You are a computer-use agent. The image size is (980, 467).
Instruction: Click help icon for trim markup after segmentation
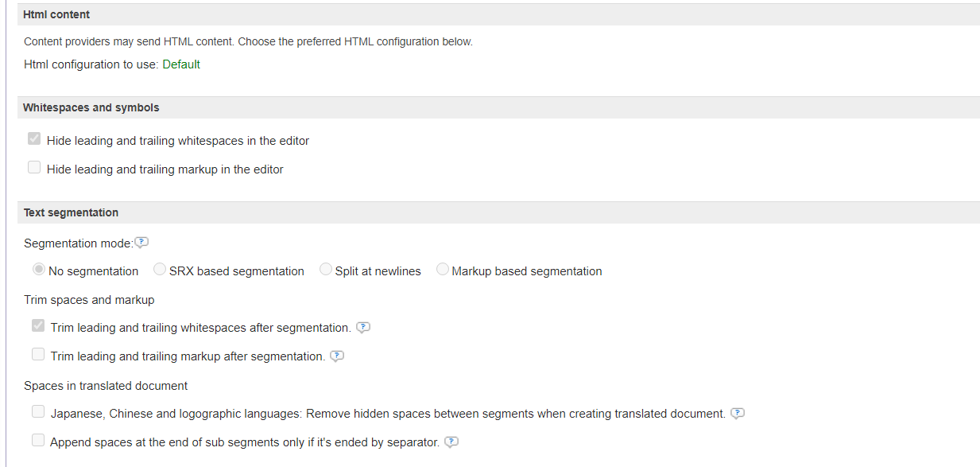[337, 356]
